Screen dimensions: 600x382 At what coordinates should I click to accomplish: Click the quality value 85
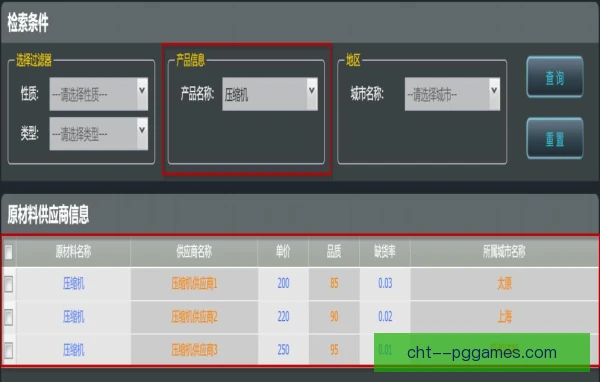pos(334,283)
